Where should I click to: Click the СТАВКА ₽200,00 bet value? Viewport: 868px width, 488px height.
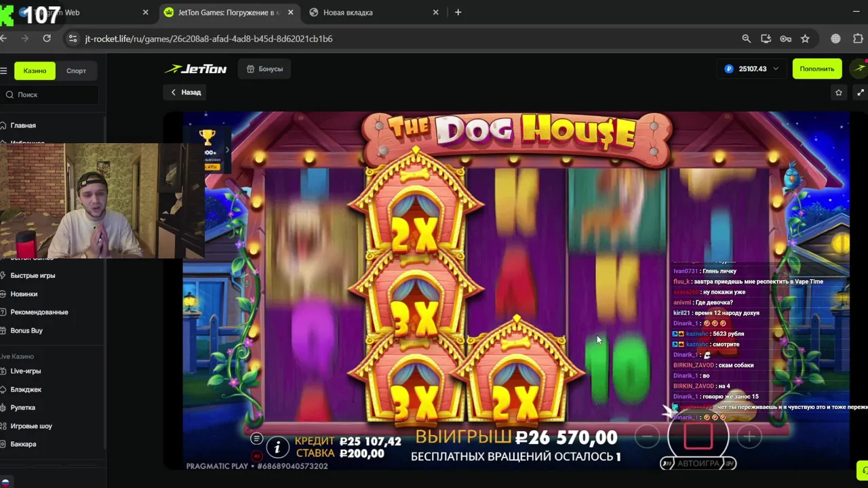(x=340, y=453)
